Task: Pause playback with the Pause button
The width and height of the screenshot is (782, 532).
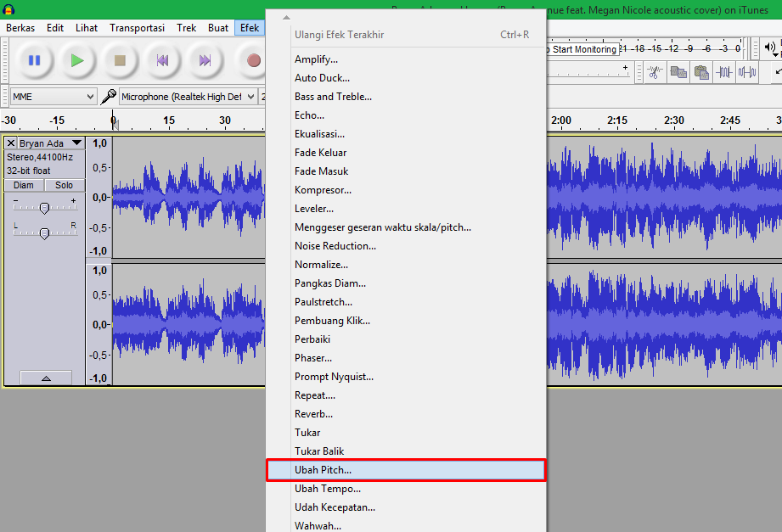Action: coord(35,60)
